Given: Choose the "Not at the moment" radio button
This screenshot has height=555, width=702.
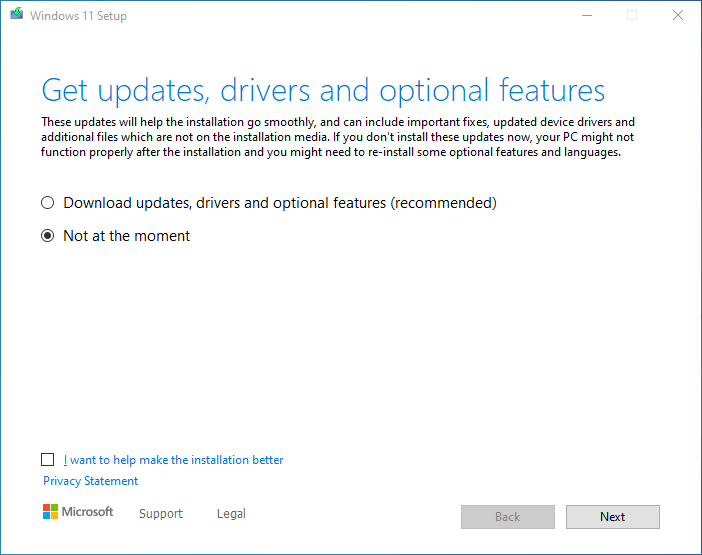Looking at the screenshot, I should coord(47,235).
